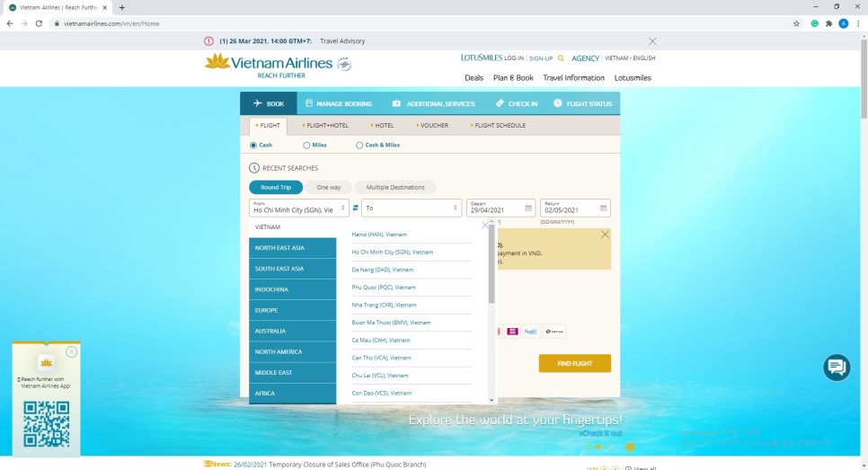The width and height of the screenshot is (868, 470).
Task: Choose the One way trip option
Action: click(x=328, y=187)
